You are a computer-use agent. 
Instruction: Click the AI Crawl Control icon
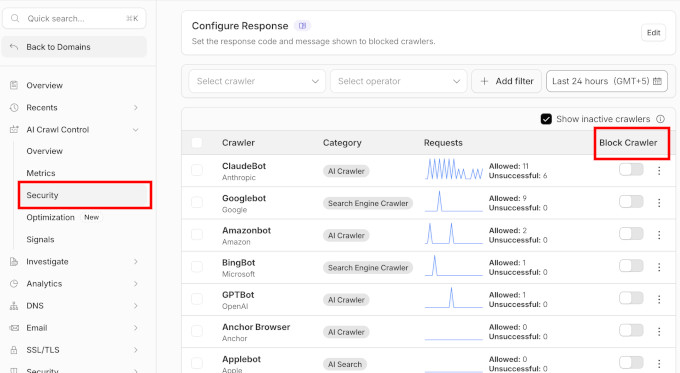coord(14,129)
